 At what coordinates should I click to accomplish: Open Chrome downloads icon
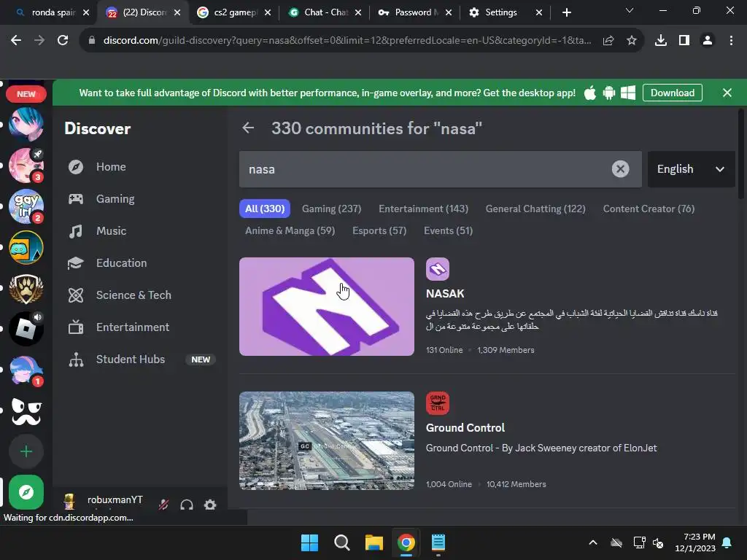tap(661, 41)
